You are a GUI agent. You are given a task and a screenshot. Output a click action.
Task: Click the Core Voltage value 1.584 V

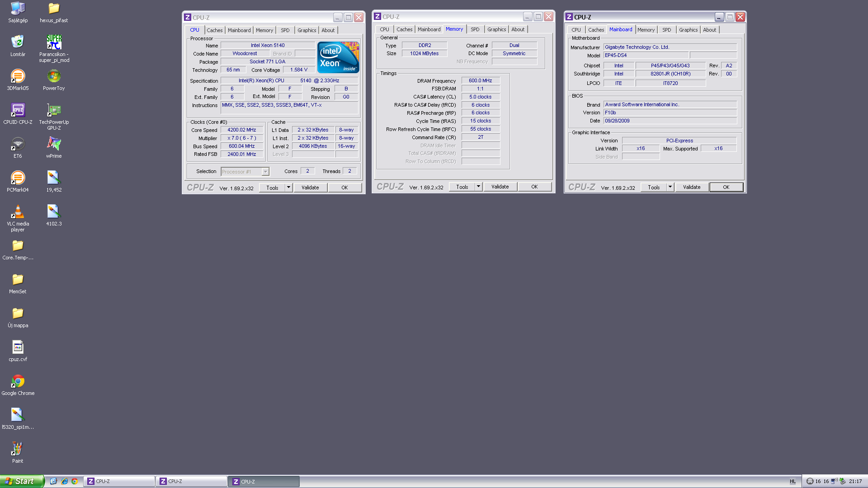(299, 70)
